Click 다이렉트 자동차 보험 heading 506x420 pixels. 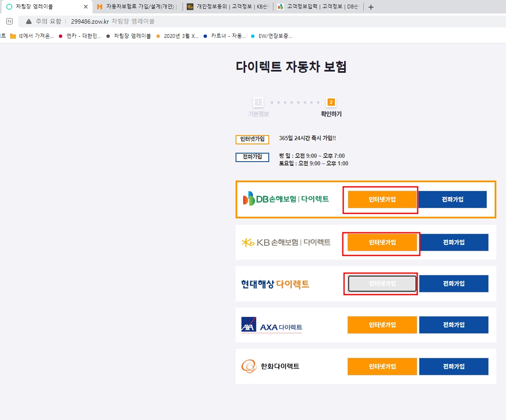point(291,66)
